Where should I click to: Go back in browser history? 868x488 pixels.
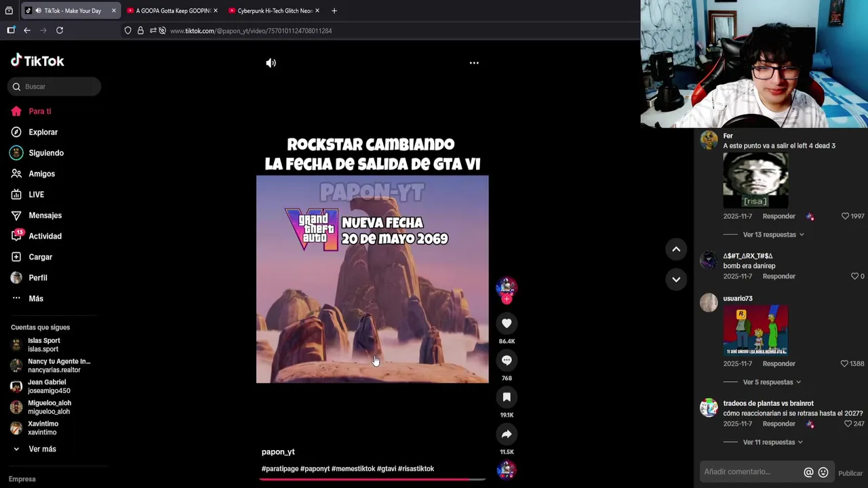(x=27, y=30)
